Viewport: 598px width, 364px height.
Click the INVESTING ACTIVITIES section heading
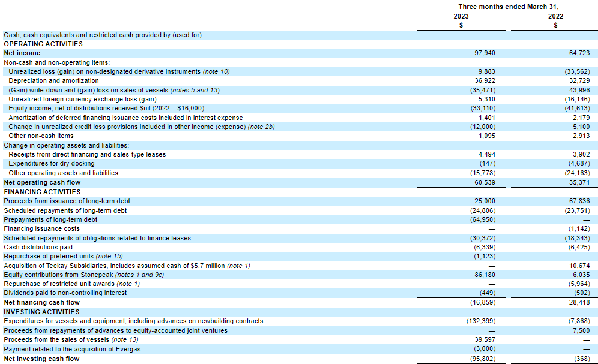click(41, 311)
